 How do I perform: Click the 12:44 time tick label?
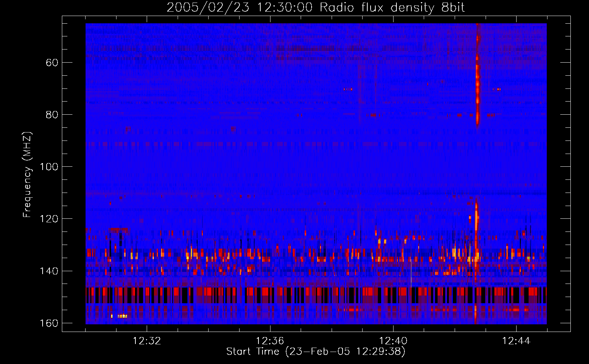tap(516, 341)
